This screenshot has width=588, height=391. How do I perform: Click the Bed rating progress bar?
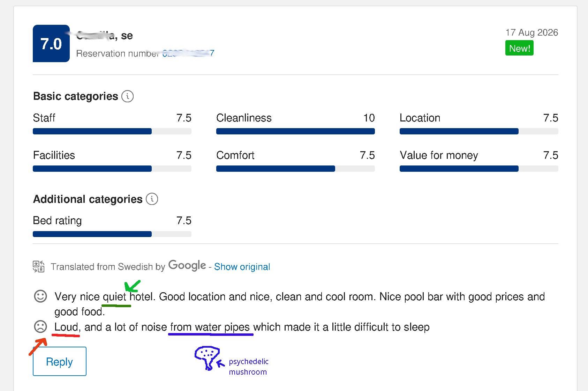point(112,234)
